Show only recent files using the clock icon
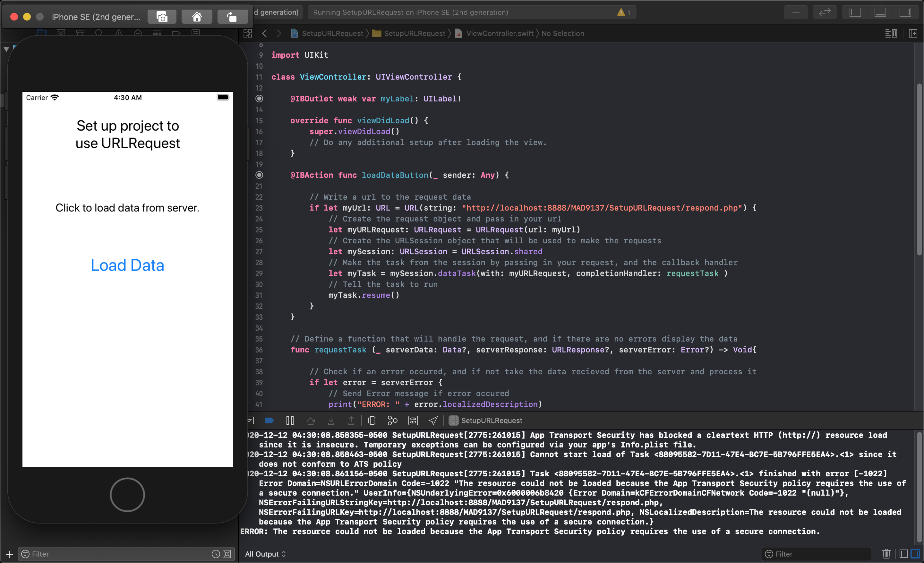924x563 pixels. click(216, 554)
